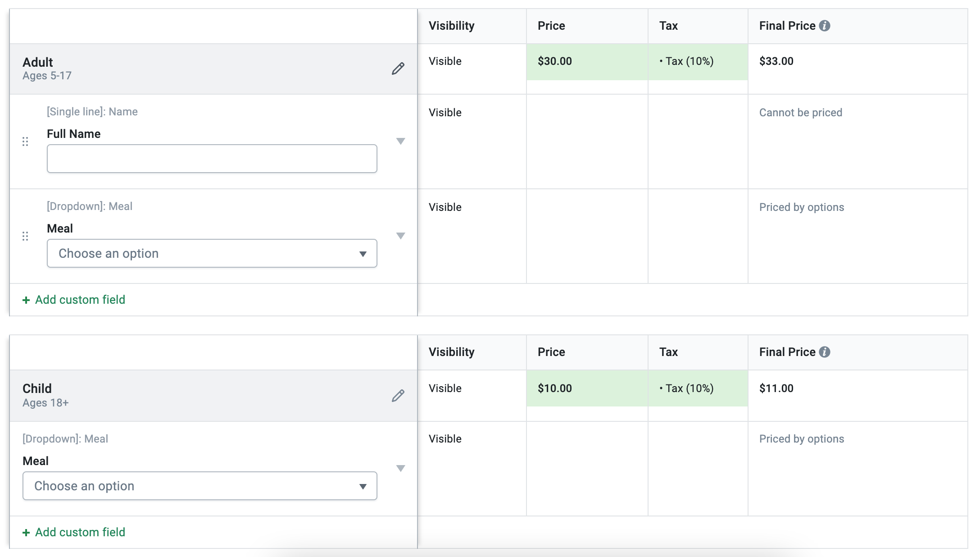Click the '[Single line]: Name' label
The image size is (980, 557).
coord(92,112)
